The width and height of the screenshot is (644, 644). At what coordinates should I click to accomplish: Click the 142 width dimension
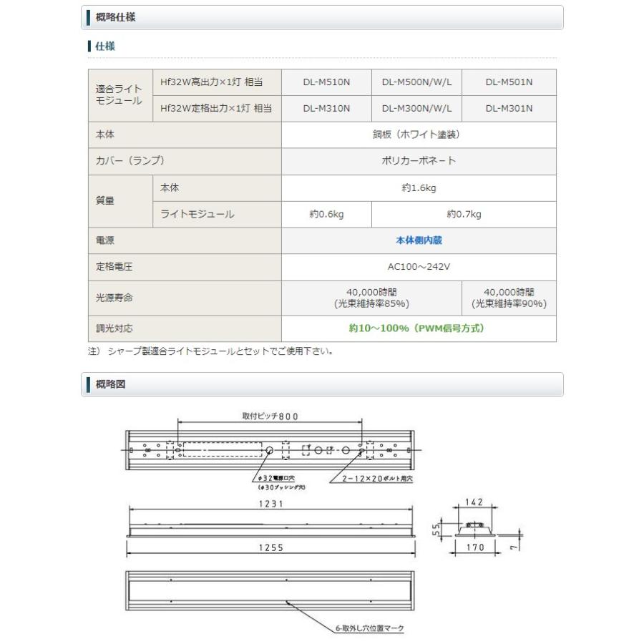[474, 502]
